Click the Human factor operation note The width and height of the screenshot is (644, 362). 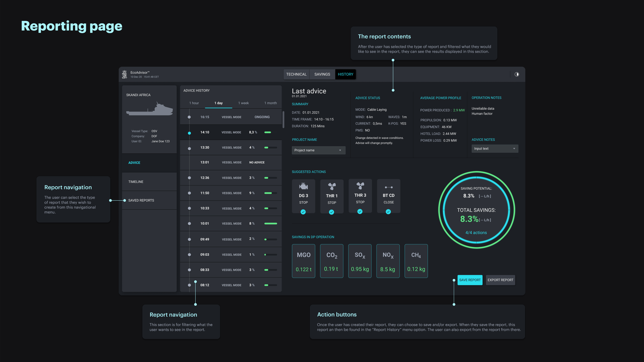click(482, 113)
